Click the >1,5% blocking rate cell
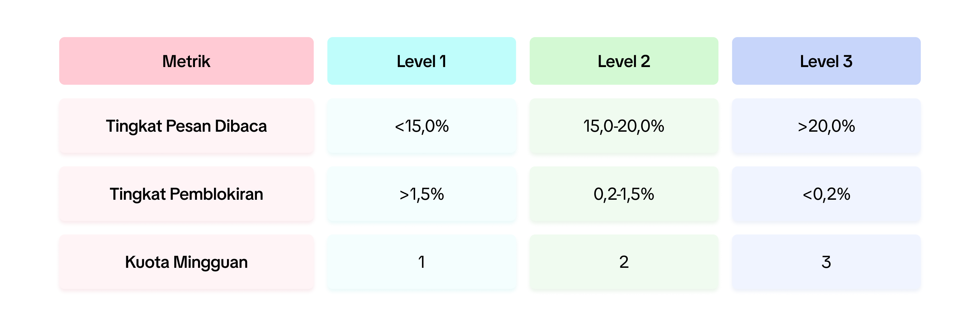The height and width of the screenshot is (326, 980). tap(421, 194)
